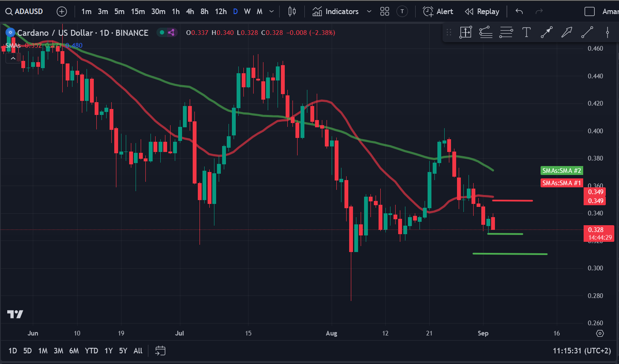Open symbol search for ADAUSD
This screenshot has height=364, width=619.
point(24,11)
